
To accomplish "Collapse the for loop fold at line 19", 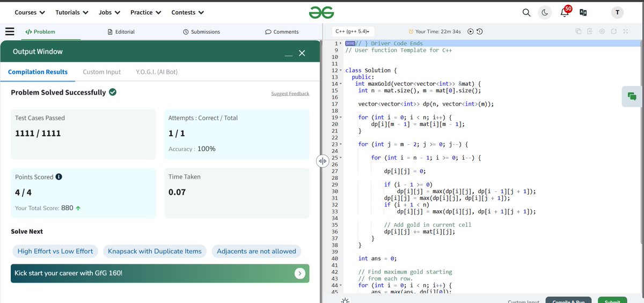I will click(341, 117).
